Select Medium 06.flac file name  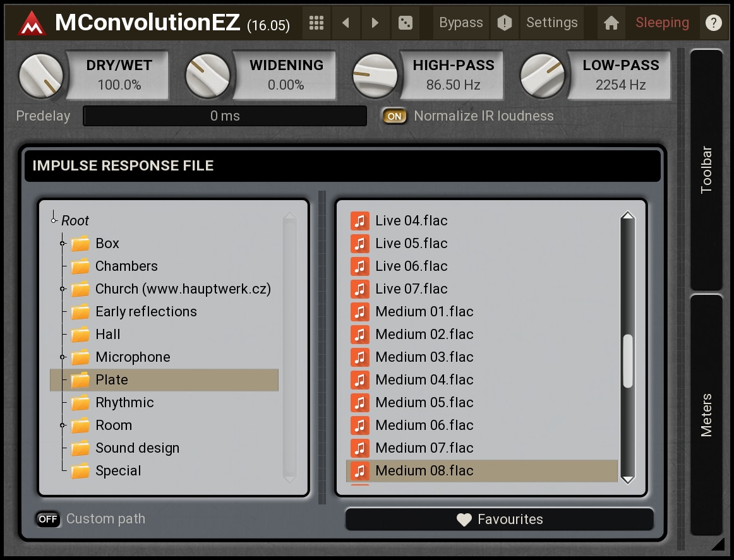pyautogui.click(x=424, y=426)
